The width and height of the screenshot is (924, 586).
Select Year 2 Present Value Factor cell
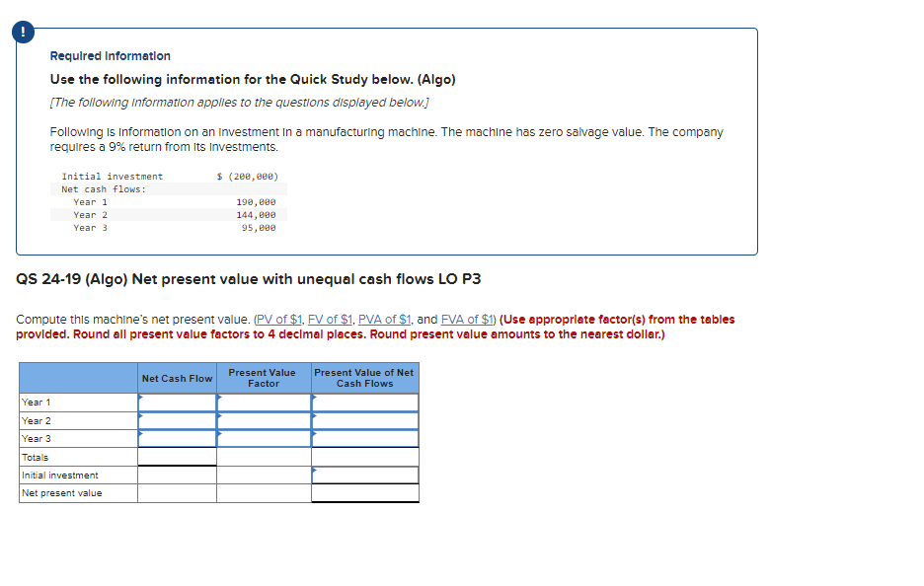coord(264,420)
